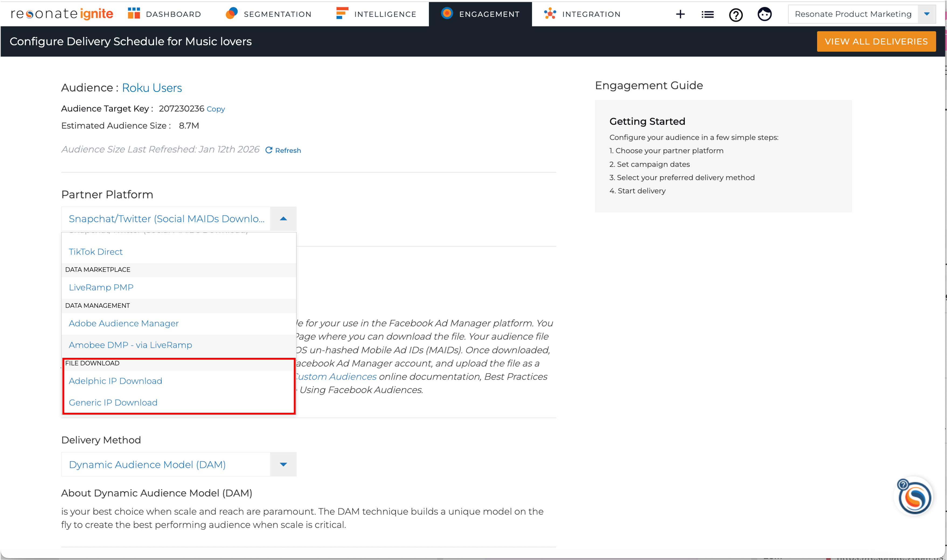Click the Integration nodes icon
This screenshot has height=560, width=947.
click(550, 13)
